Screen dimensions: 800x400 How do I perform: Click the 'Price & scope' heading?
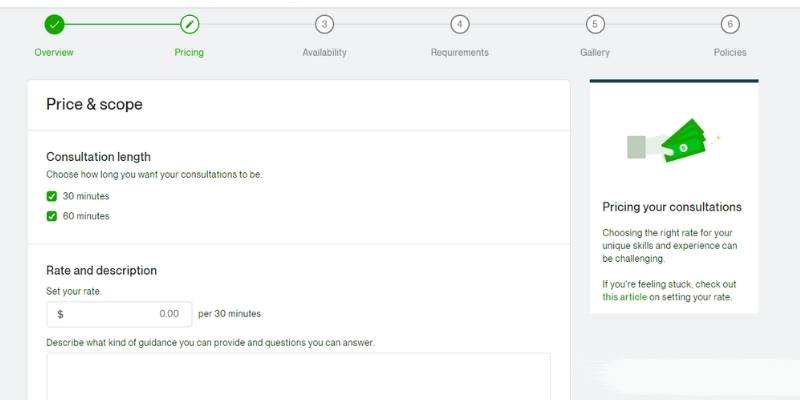pos(94,105)
